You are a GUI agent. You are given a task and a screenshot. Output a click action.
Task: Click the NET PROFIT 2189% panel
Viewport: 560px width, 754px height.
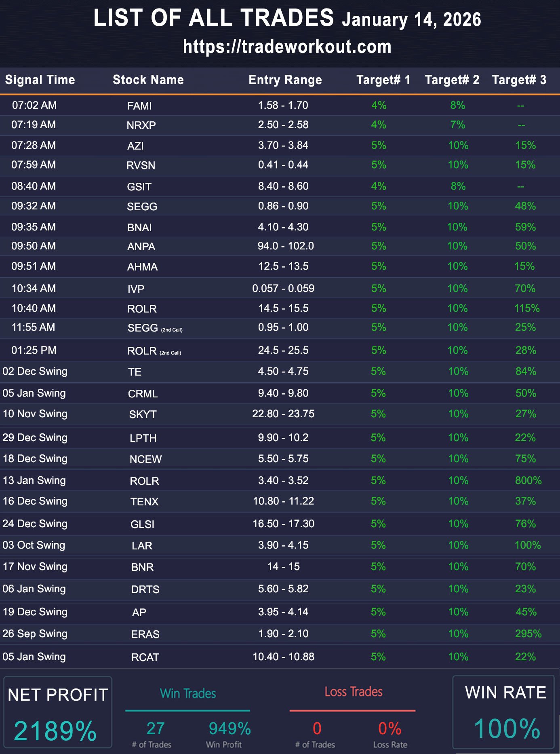[57, 712]
